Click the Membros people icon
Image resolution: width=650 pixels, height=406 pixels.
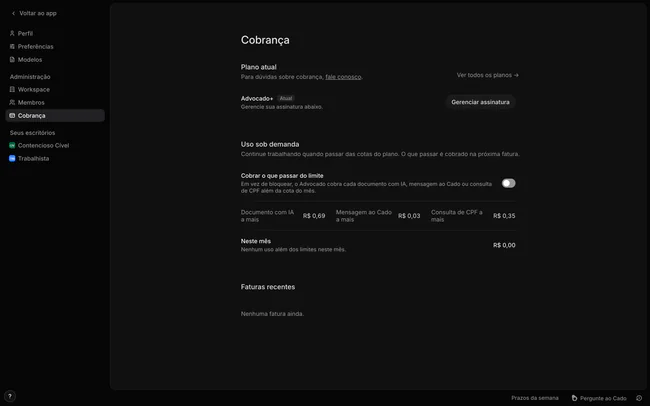point(12,102)
